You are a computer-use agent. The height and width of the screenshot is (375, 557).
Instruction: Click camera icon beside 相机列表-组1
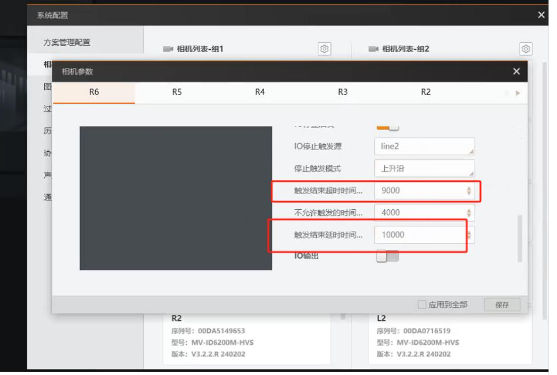[168, 49]
